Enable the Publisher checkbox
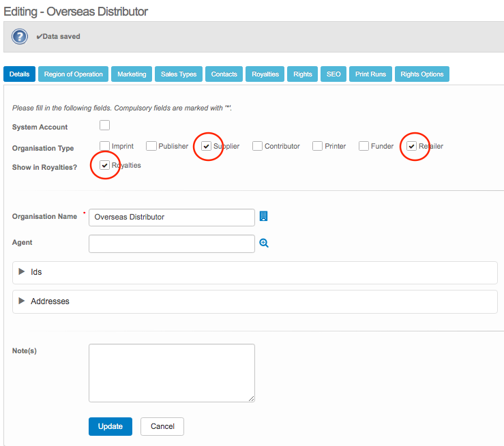 (x=151, y=146)
